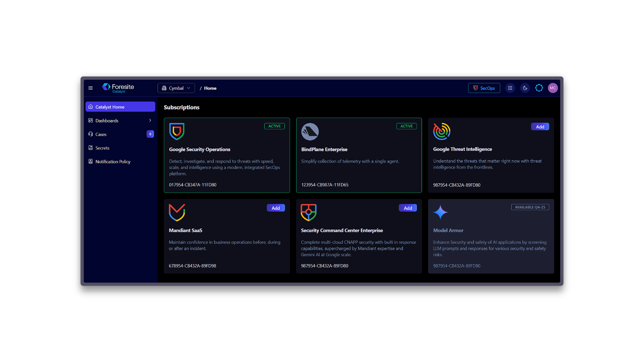The image size is (644, 362).
Task: Click the Model Armor spark icon
Action: [x=441, y=212]
